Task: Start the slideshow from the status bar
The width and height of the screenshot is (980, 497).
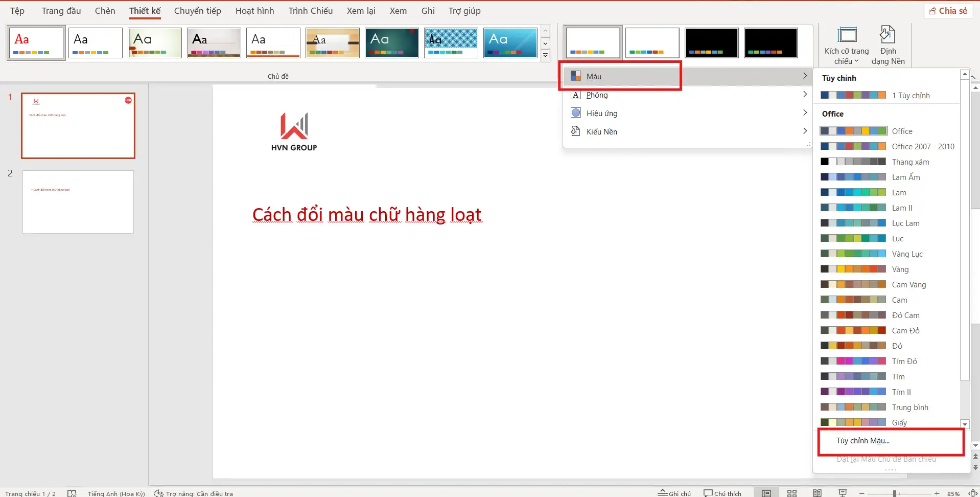Action: click(x=843, y=492)
